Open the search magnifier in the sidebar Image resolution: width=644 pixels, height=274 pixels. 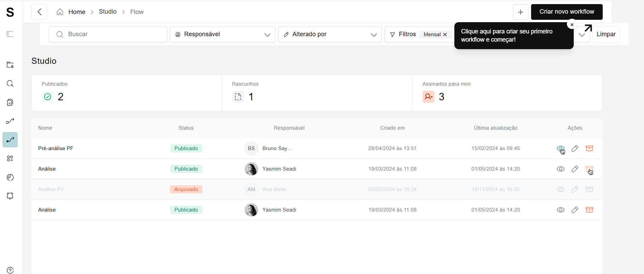click(x=10, y=84)
